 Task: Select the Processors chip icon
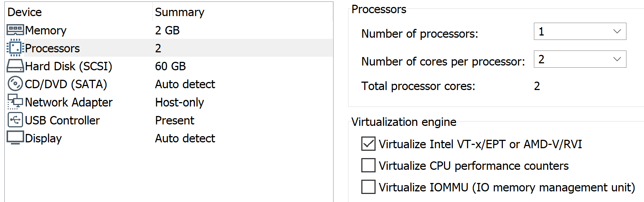coord(15,48)
